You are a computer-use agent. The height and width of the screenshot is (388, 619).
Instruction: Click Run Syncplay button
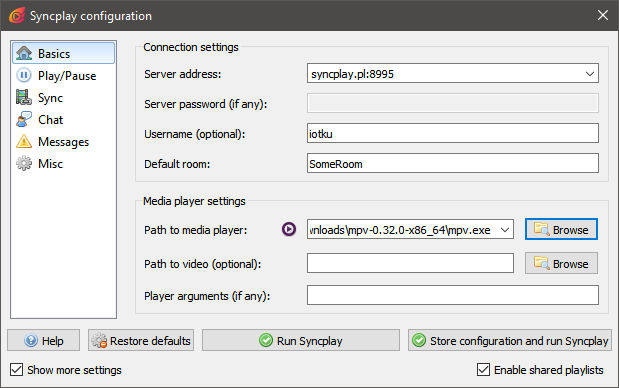301,340
